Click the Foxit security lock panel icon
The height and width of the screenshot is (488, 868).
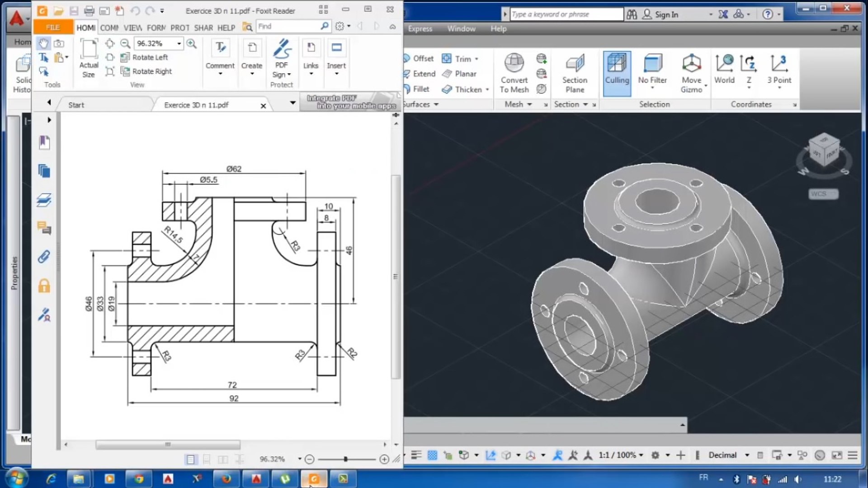click(x=44, y=286)
